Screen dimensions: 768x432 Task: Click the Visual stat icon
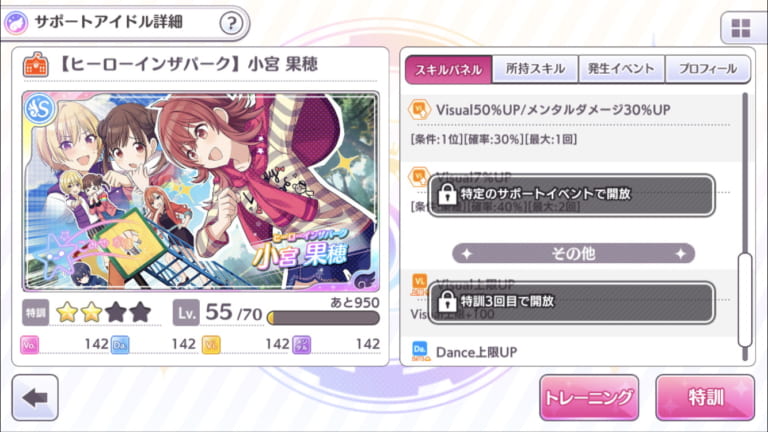pos(211,345)
